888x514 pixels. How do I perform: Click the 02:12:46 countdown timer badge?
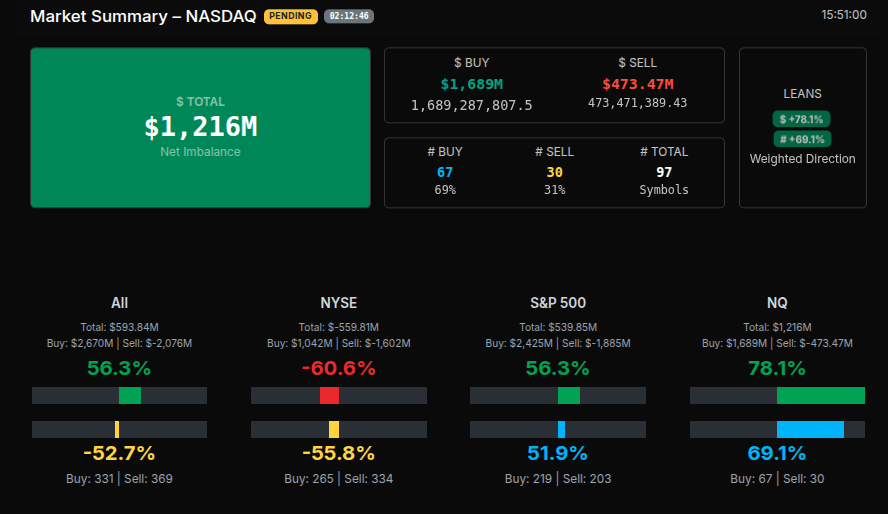click(x=349, y=16)
